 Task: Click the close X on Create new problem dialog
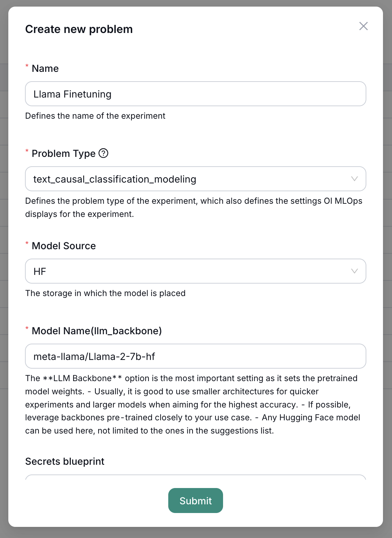click(364, 26)
